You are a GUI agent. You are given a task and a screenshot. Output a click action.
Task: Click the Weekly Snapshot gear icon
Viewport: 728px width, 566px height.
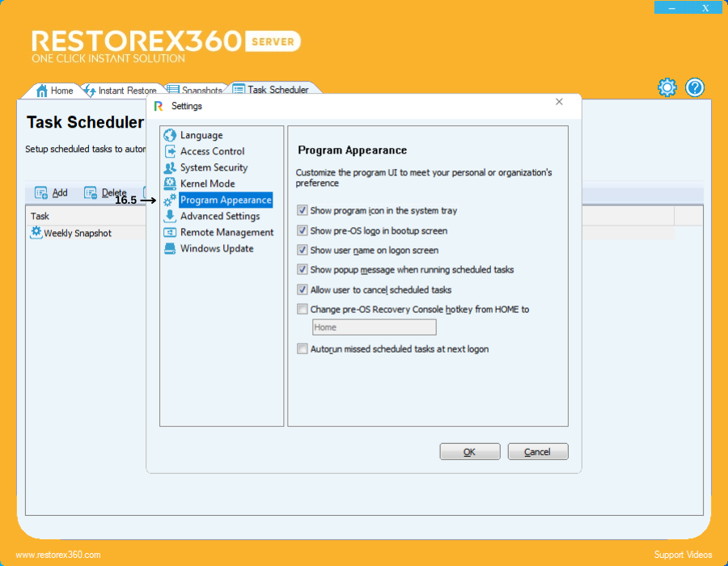pyautogui.click(x=36, y=232)
